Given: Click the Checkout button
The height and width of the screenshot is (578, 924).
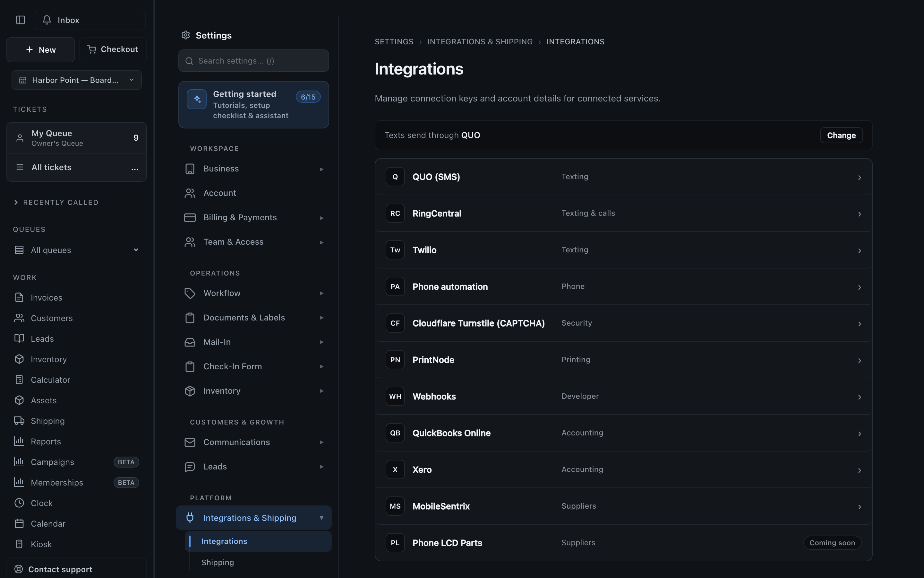Looking at the screenshot, I should 113,50.
